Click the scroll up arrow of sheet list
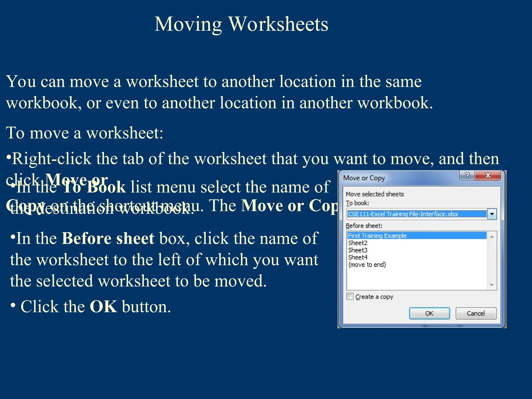532x399 pixels. (x=492, y=237)
